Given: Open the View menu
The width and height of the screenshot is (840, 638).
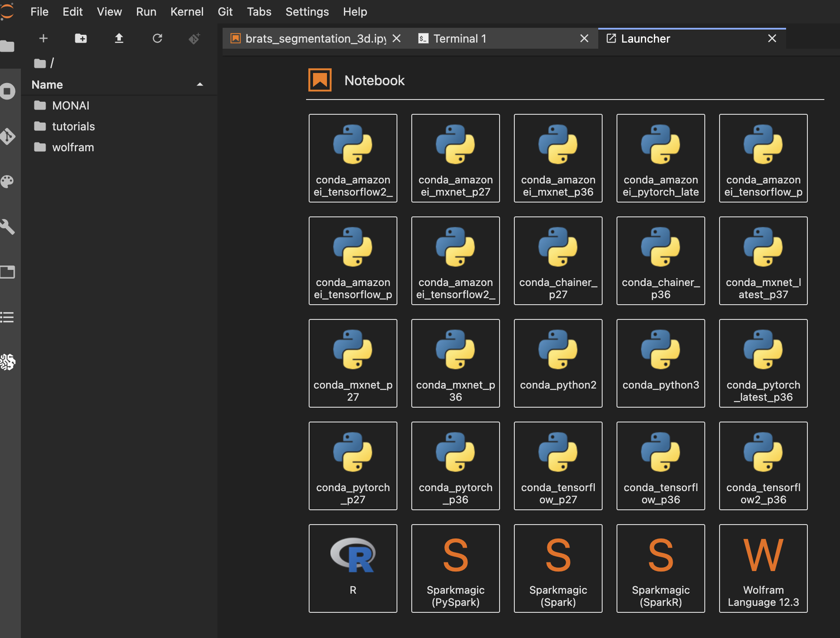Looking at the screenshot, I should coord(109,12).
